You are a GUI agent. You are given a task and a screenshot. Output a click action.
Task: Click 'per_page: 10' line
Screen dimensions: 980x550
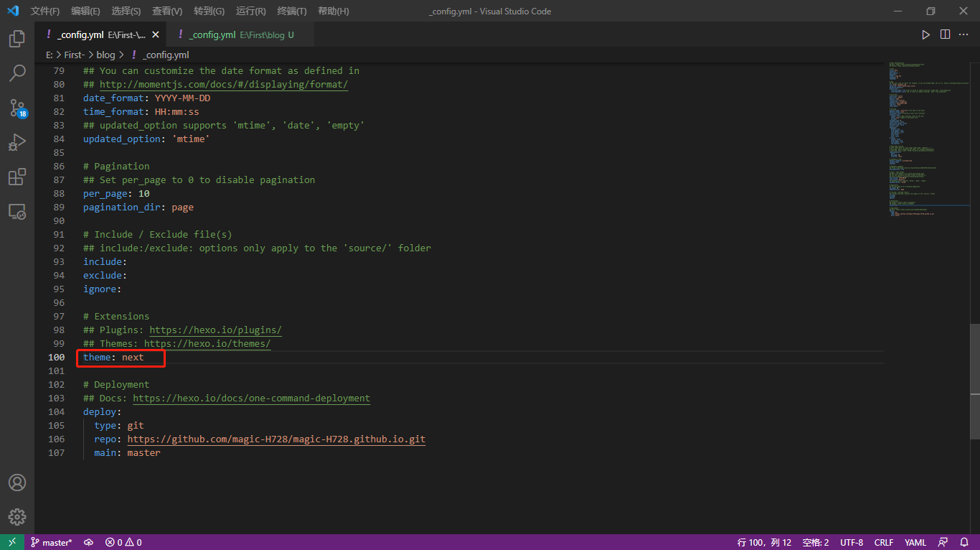116,194
